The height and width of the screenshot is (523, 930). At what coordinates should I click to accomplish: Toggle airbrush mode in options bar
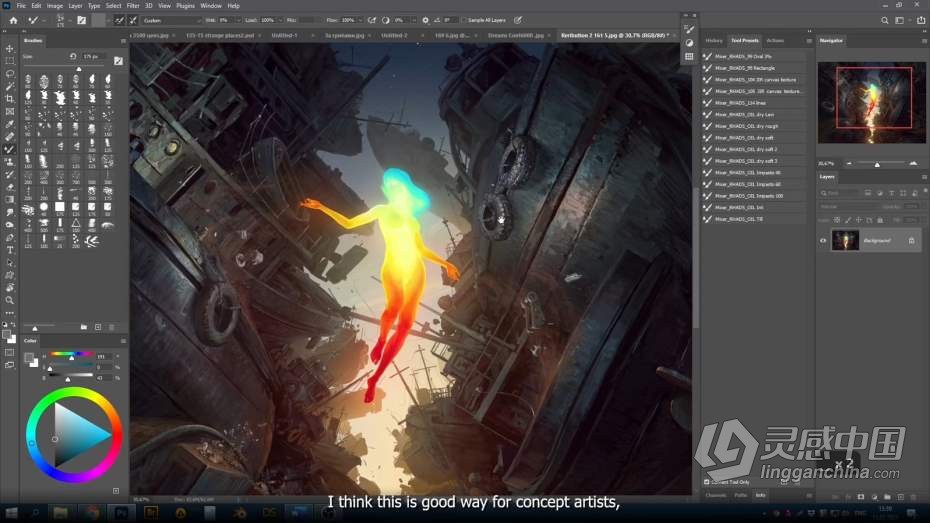point(372,20)
